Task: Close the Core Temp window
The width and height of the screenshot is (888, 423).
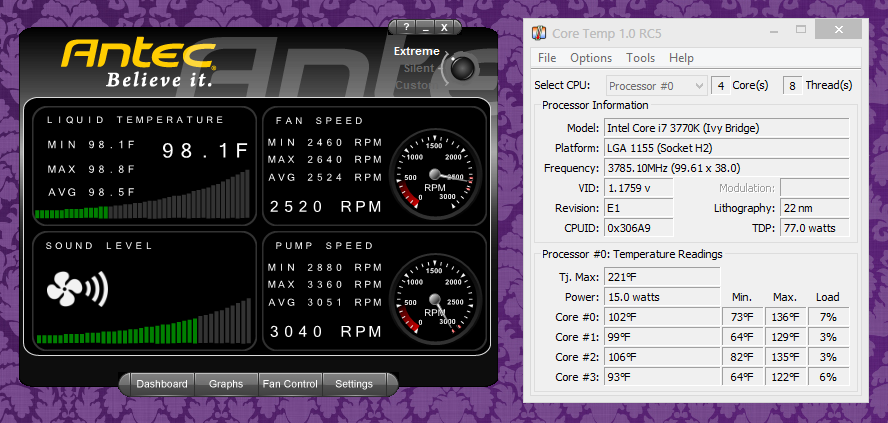Action: click(x=839, y=29)
